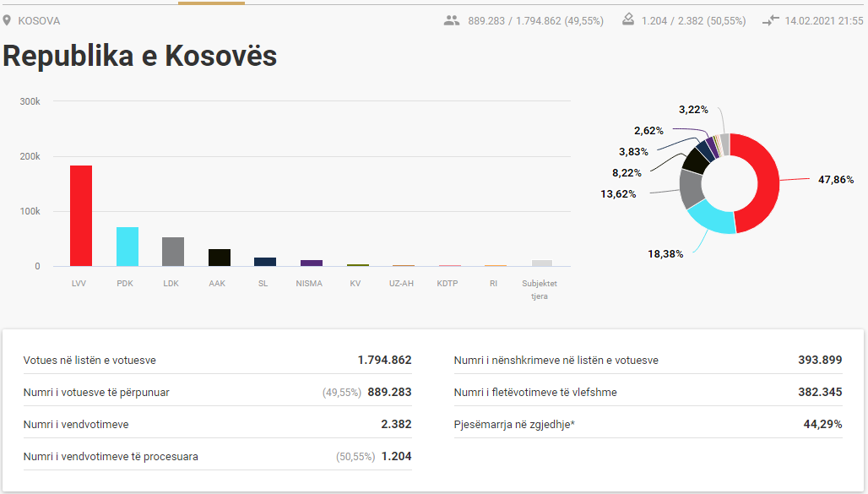
Task: Click the dark blue SL bar
Action: click(x=265, y=262)
